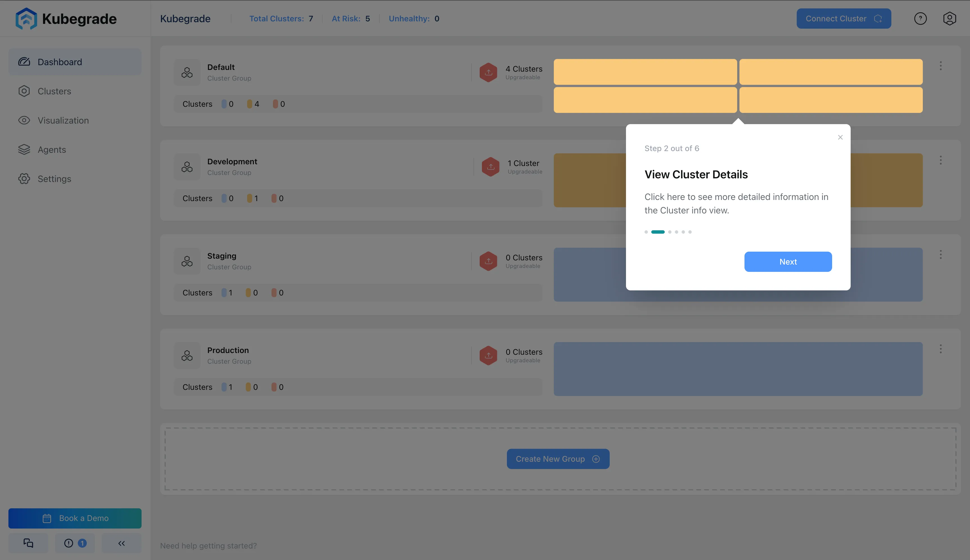The width and height of the screenshot is (970, 560).
Task: Click the bottom-right yellow Default cluster tile
Action: click(831, 100)
